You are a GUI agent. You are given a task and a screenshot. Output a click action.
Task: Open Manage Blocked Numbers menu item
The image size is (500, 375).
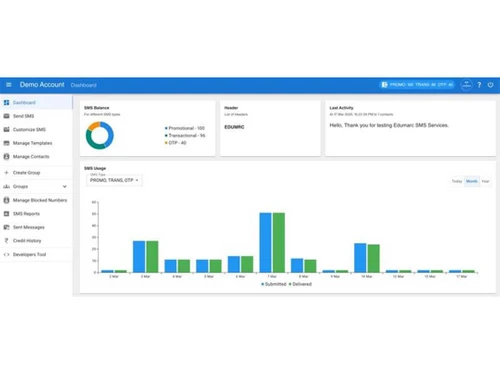point(36,200)
